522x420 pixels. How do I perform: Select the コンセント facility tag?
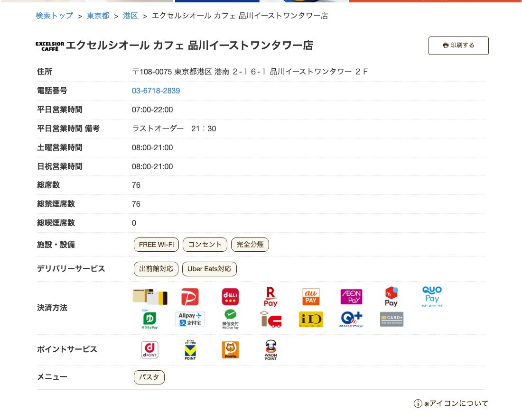pos(205,245)
